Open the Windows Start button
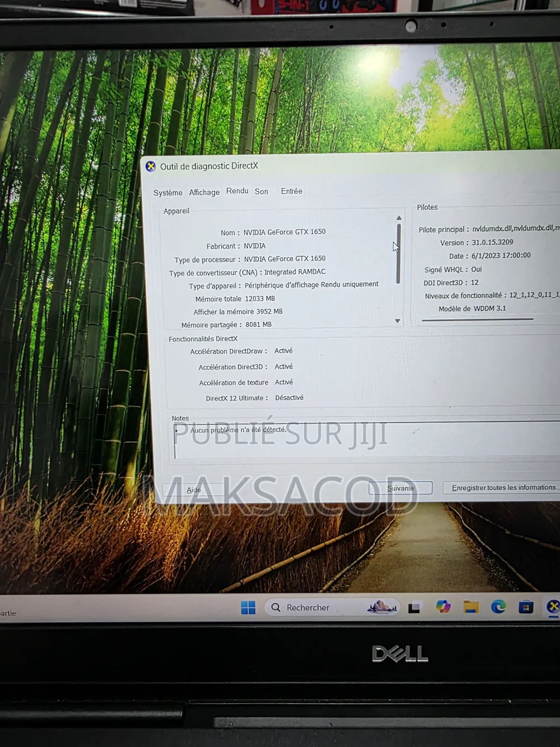Viewport: 560px width, 747px height. (x=248, y=607)
